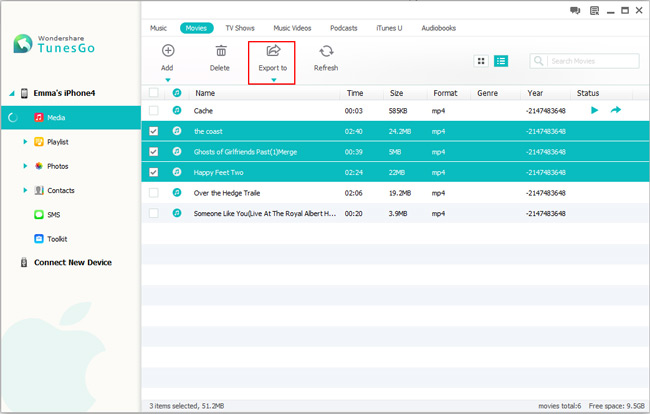This screenshot has height=414, width=650.
Task: Go to the Podcasts tab
Action: point(344,28)
